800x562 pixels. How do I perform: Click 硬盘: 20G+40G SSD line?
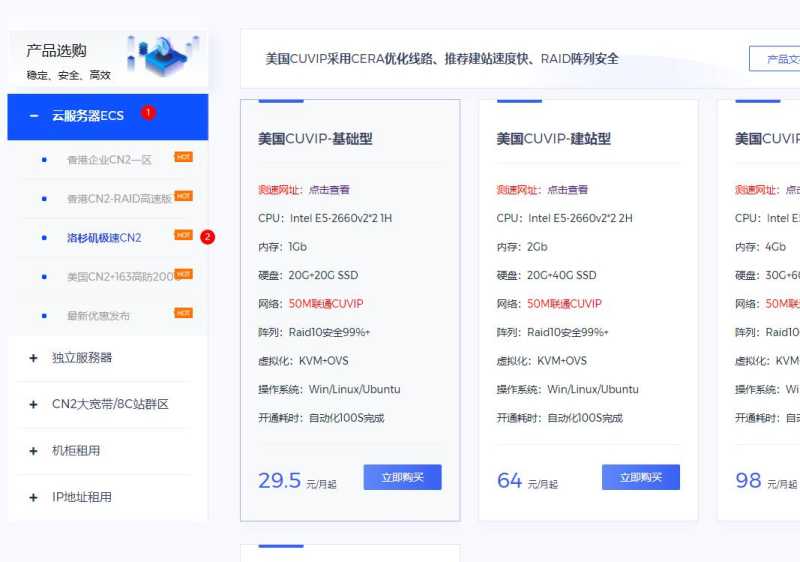coord(546,275)
